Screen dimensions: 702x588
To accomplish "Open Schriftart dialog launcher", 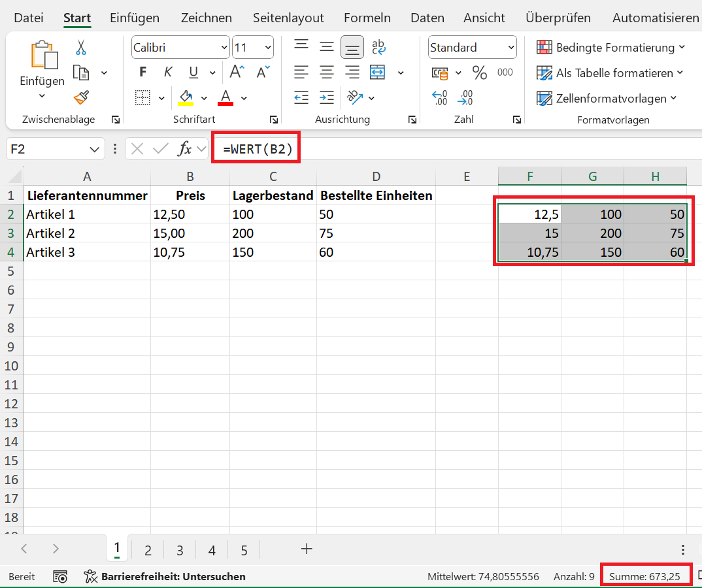I will tap(274, 120).
